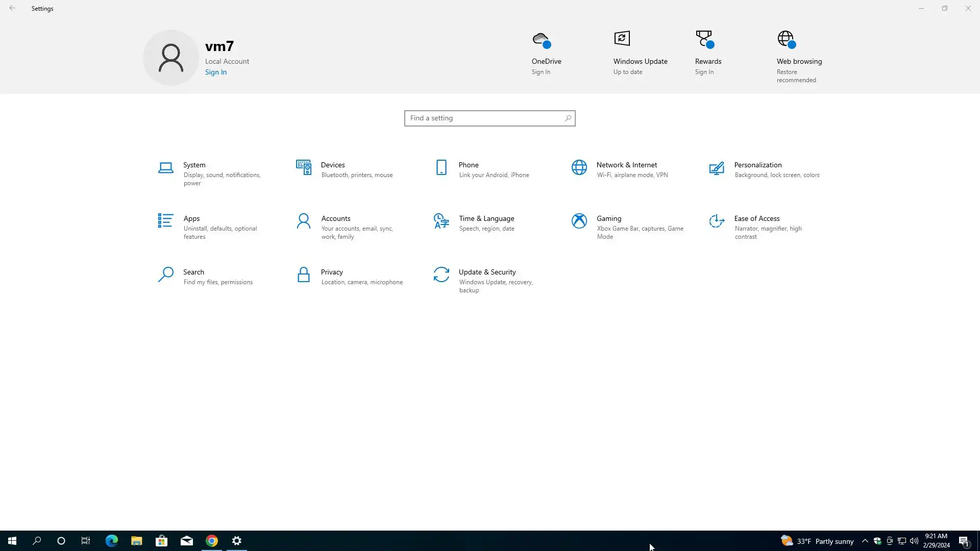Open the Gaming Xbox icon
The height and width of the screenshot is (551, 980).
click(x=579, y=221)
